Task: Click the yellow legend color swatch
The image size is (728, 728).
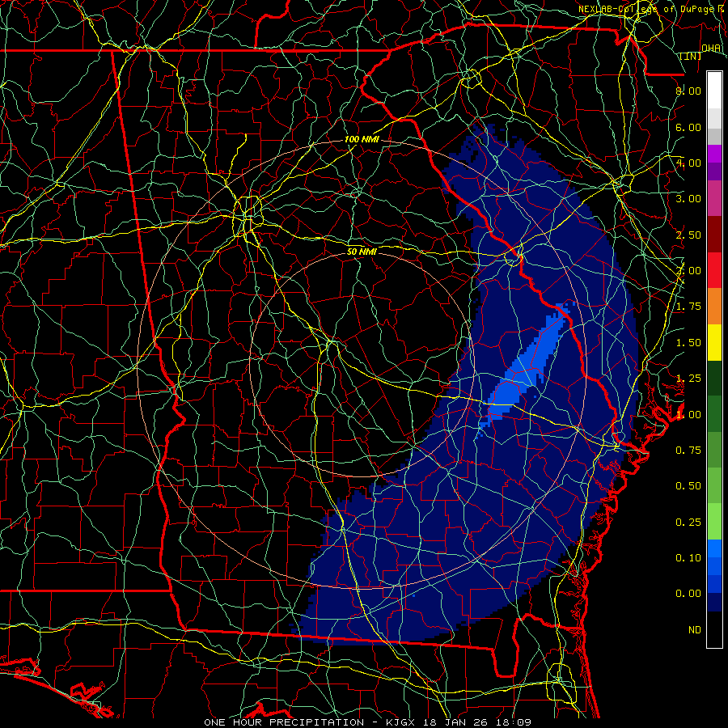Action: (x=714, y=342)
